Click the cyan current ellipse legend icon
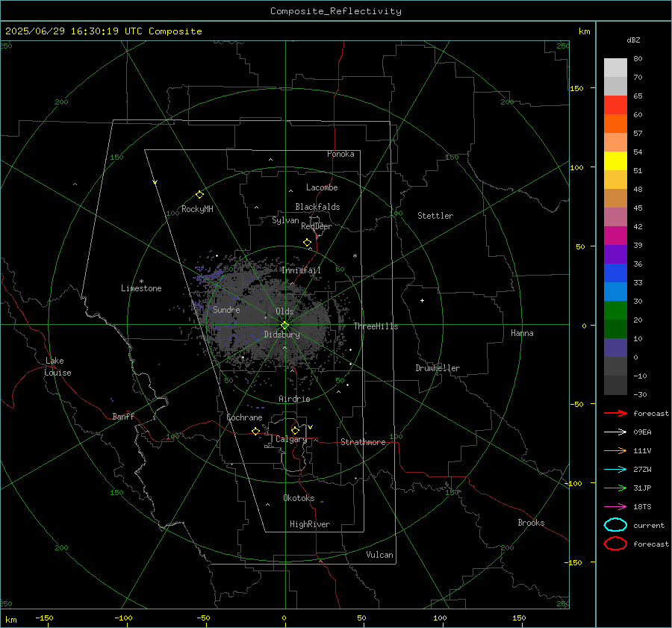672x628 pixels. point(615,525)
